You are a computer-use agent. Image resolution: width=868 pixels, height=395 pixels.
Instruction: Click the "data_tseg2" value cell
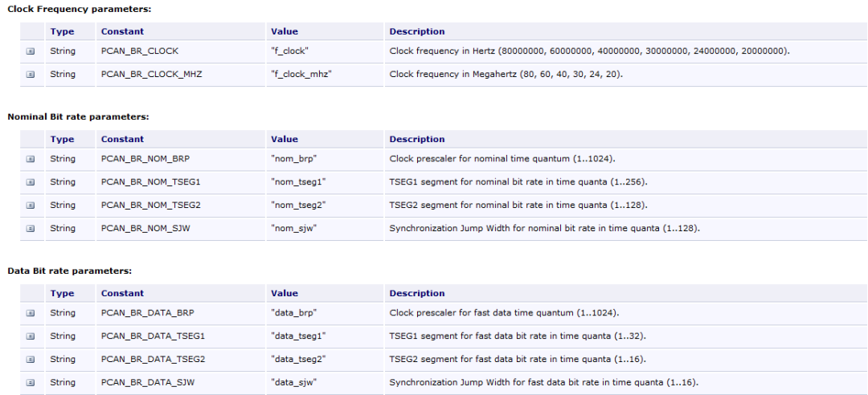[298, 360]
